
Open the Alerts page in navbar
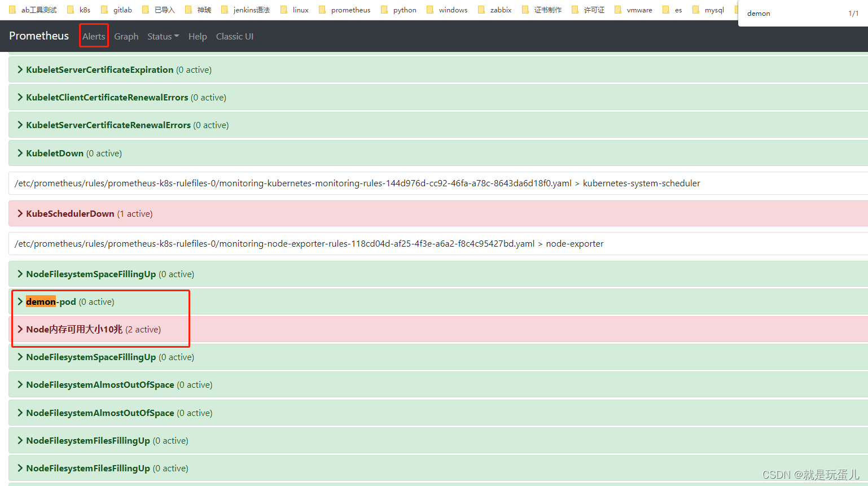[x=94, y=36]
